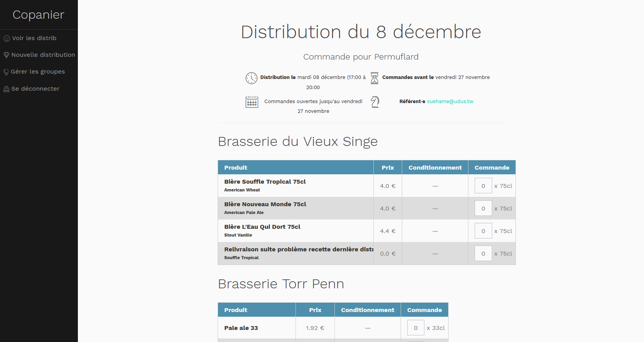Click the x 33cl unit label
Screen dimensions: 644x342
click(436, 328)
